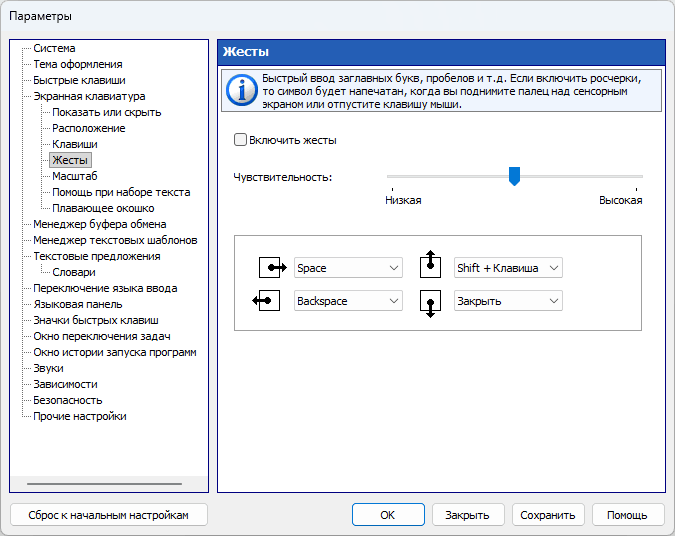Click the OK button
675x536 pixels.
[388, 515]
